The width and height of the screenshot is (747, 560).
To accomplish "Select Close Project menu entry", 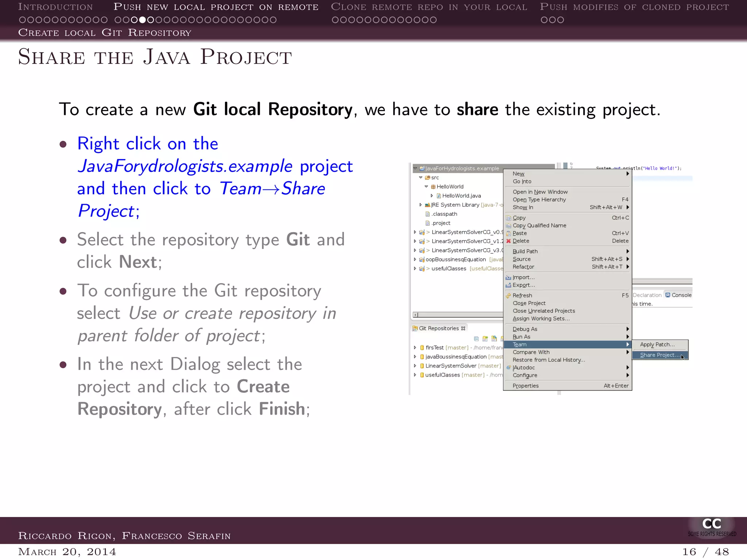I will (x=568, y=303).
